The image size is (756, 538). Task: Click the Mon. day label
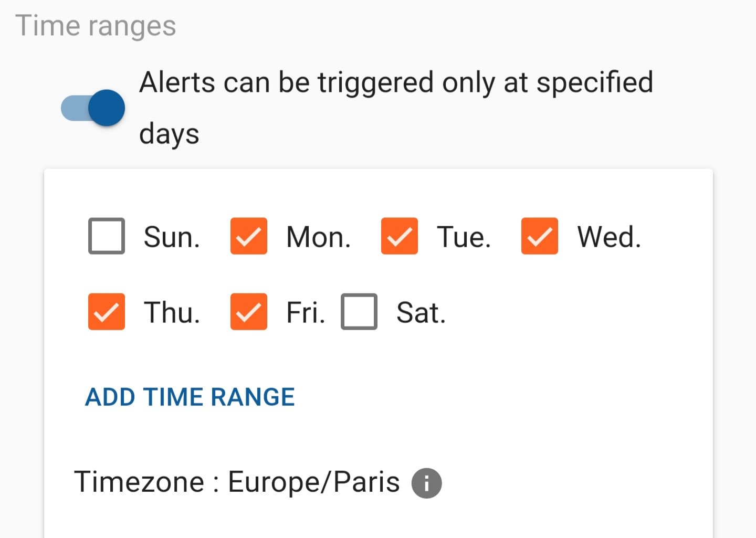[319, 237]
